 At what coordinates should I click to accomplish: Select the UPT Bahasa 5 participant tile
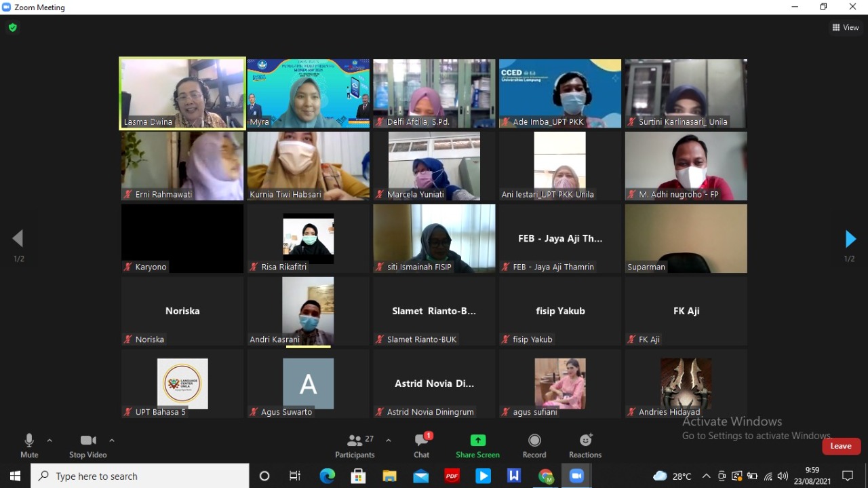pos(182,383)
